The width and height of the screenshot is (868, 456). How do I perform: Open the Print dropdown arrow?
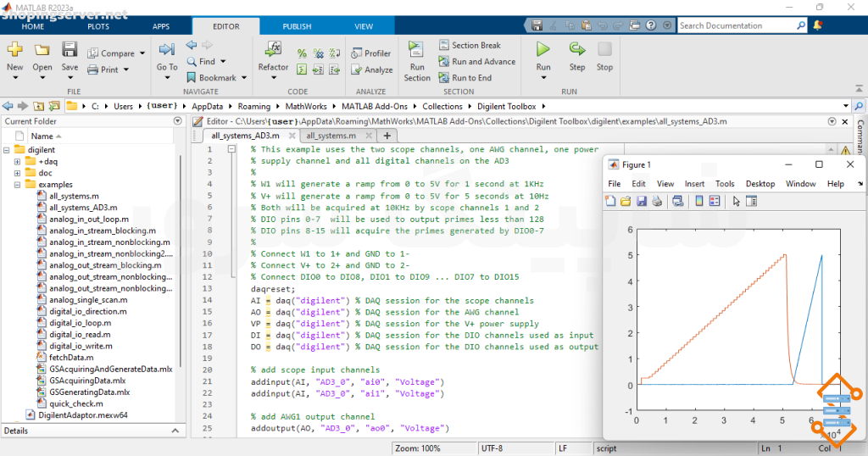click(126, 70)
